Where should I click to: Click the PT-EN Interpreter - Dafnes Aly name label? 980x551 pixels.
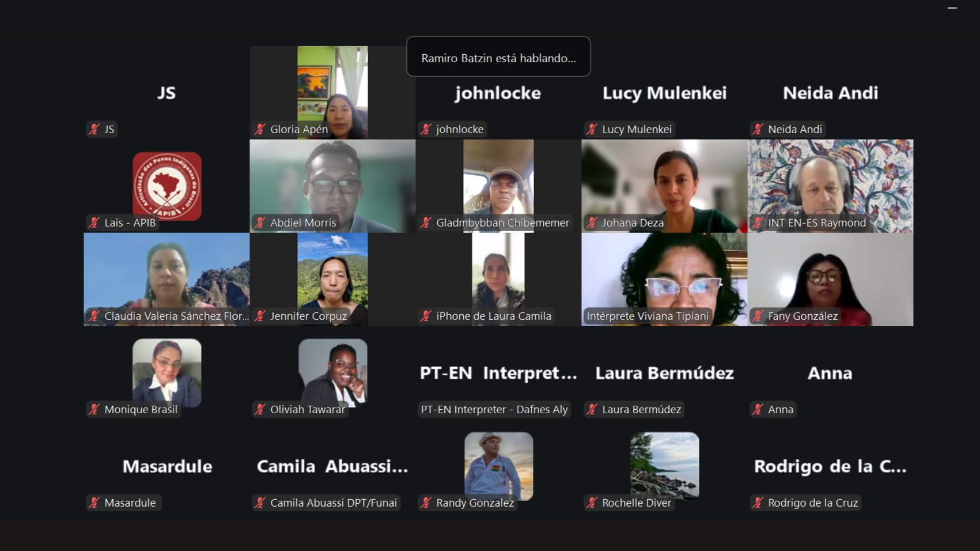point(494,409)
